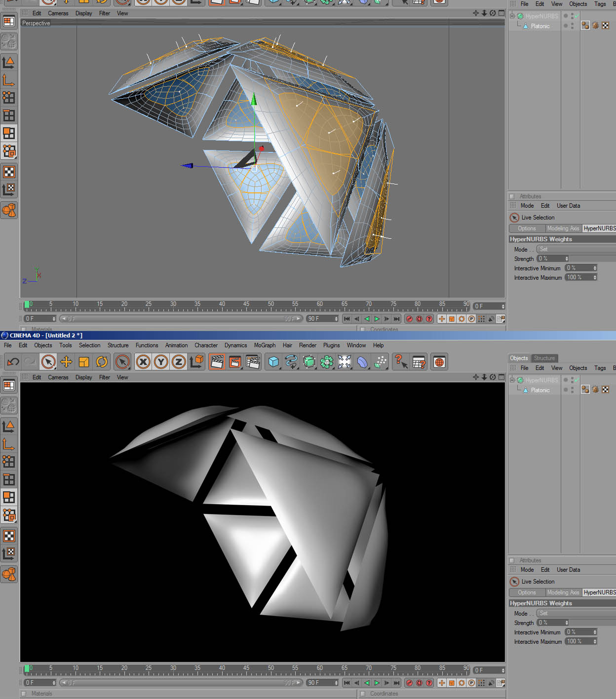The height and width of the screenshot is (699, 616).
Task: Click the coordinate system icon next to Z lock
Action: 196,362
